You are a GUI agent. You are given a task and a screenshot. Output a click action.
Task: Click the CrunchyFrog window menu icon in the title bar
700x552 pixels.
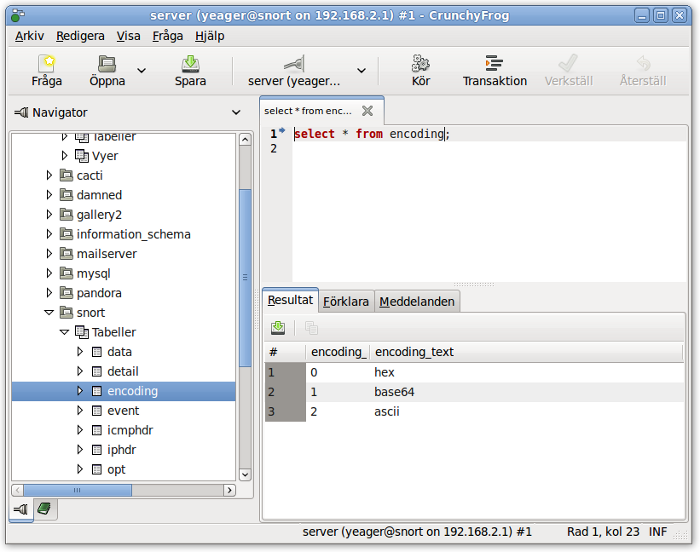pos(17,16)
